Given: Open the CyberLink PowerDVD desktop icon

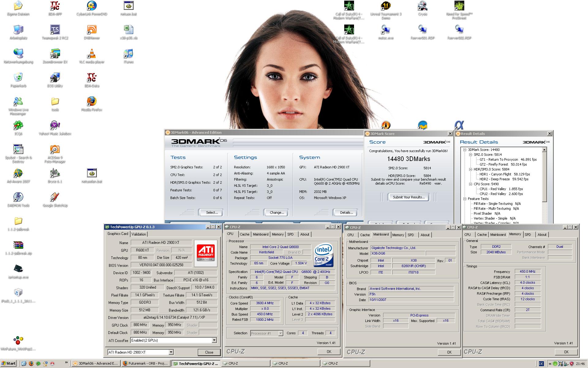Looking at the screenshot, I should (x=92, y=8).
